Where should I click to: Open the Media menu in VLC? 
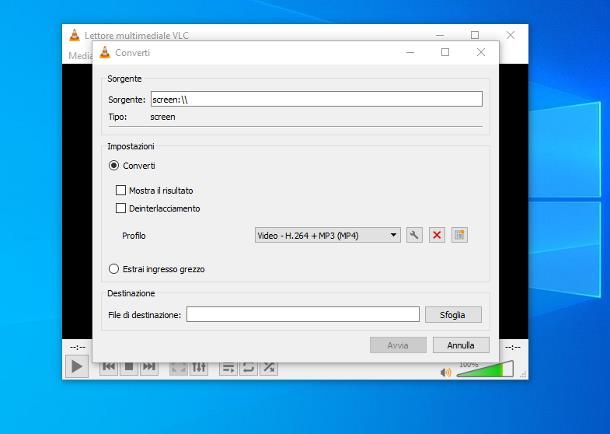pyautogui.click(x=81, y=56)
